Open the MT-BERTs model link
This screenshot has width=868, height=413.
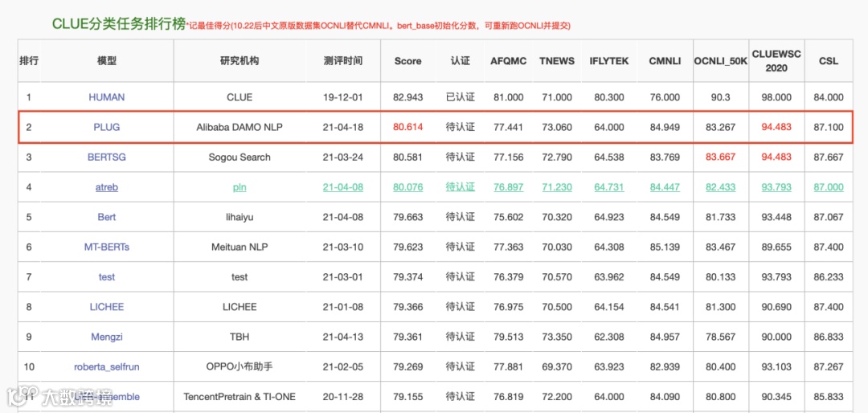point(106,247)
